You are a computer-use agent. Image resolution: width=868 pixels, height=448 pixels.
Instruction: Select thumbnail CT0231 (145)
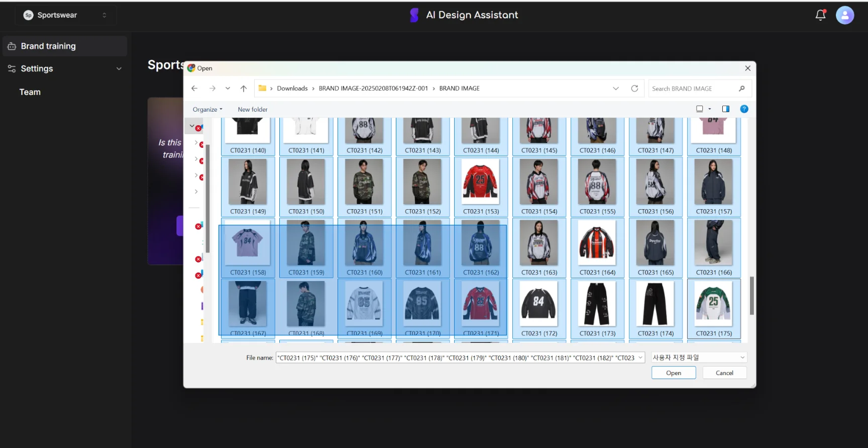coord(539,136)
